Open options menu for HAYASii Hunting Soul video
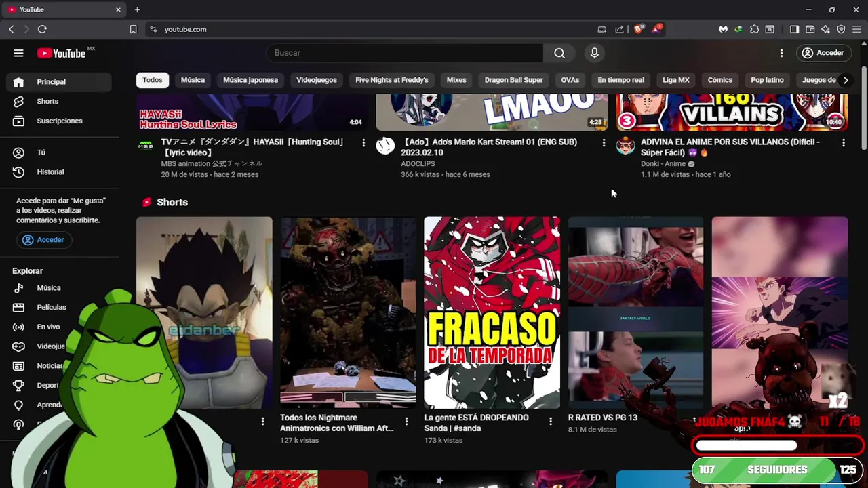Screen dimensions: 868x488 click(363, 143)
